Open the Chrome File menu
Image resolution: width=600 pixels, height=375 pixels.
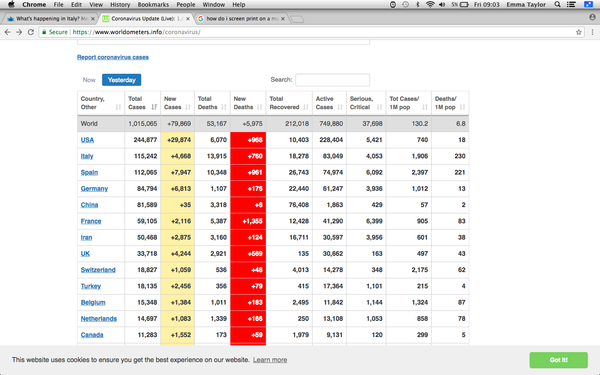pyautogui.click(x=58, y=5)
